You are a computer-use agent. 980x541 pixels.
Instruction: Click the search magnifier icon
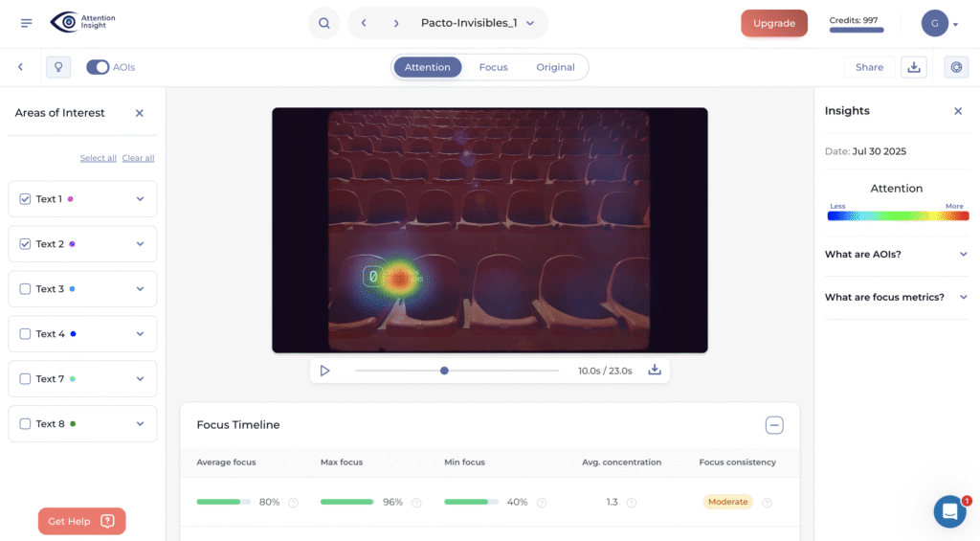[x=324, y=23]
